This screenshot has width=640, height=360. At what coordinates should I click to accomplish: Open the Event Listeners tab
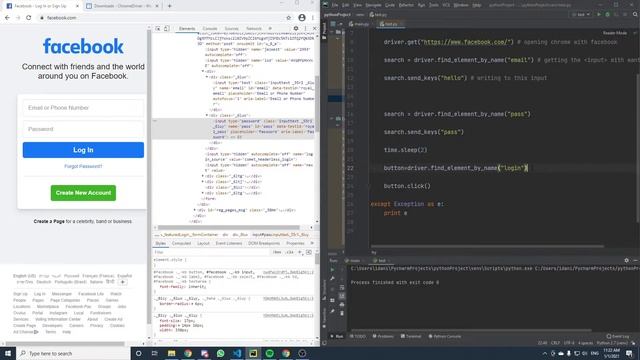pos(229,243)
